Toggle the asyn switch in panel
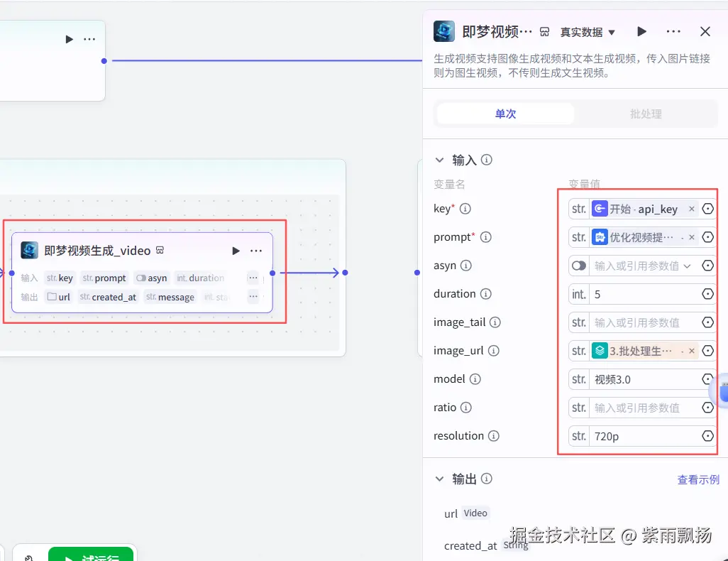Viewport: 728px width, 561px height. [x=579, y=266]
